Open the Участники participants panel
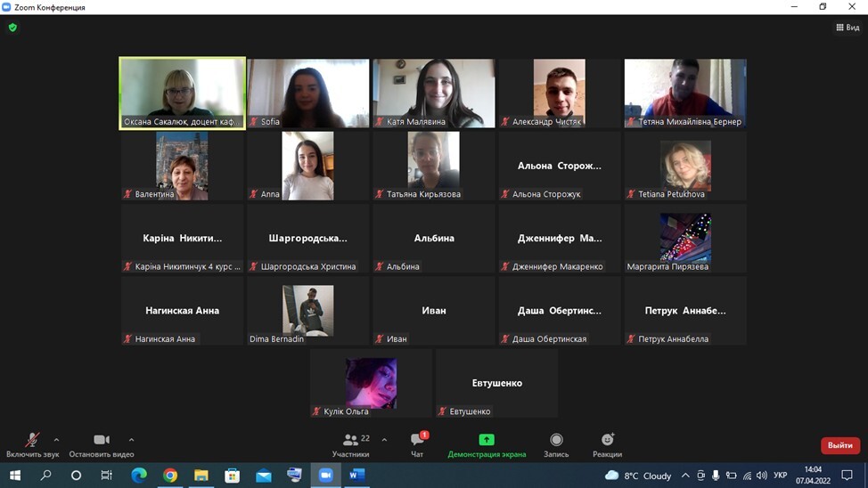This screenshot has width=868, height=488. (x=351, y=445)
